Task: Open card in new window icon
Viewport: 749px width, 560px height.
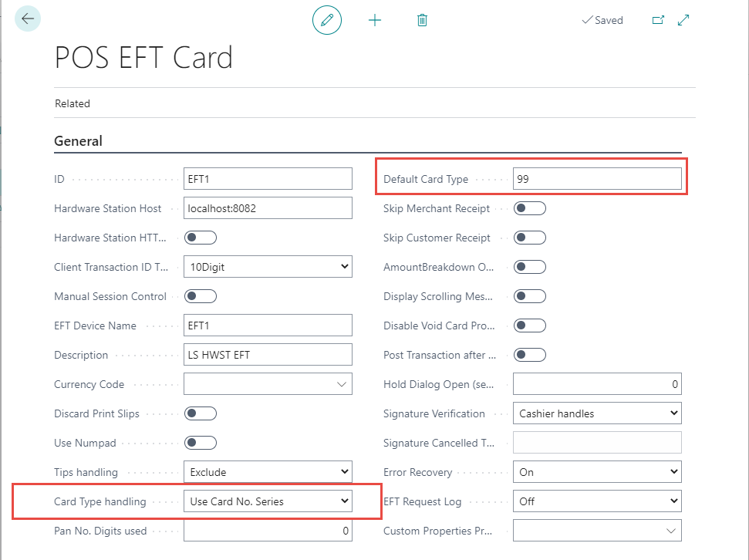Action: click(658, 20)
